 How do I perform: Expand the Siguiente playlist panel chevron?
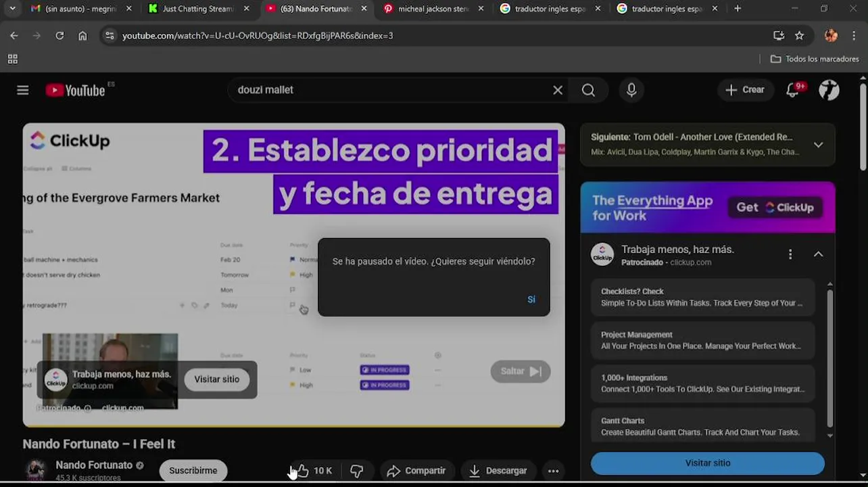818,145
